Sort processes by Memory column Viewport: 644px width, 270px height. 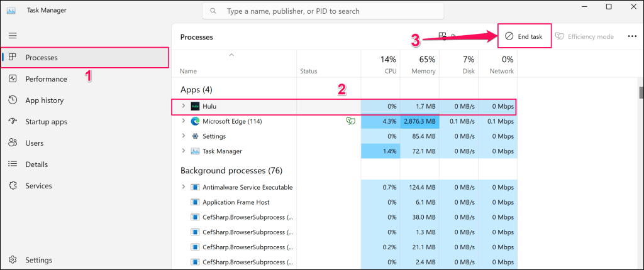pos(419,65)
